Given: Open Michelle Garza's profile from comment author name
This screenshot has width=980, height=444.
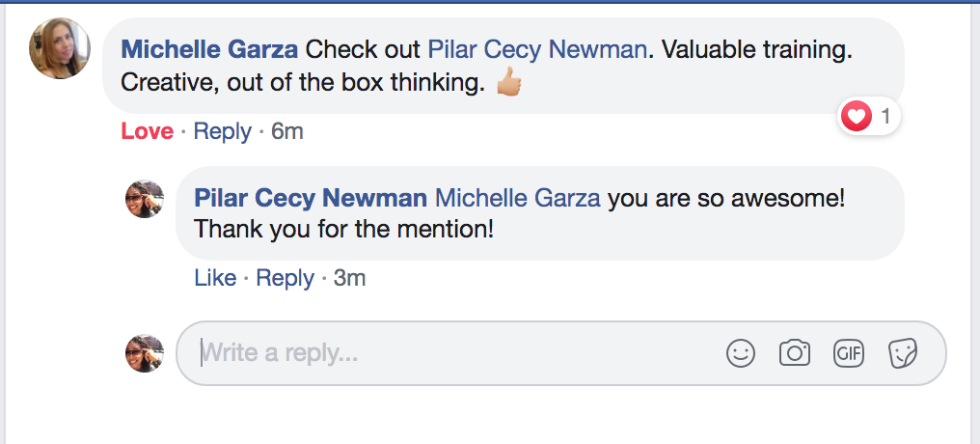Looking at the screenshot, I should coord(210,49).
